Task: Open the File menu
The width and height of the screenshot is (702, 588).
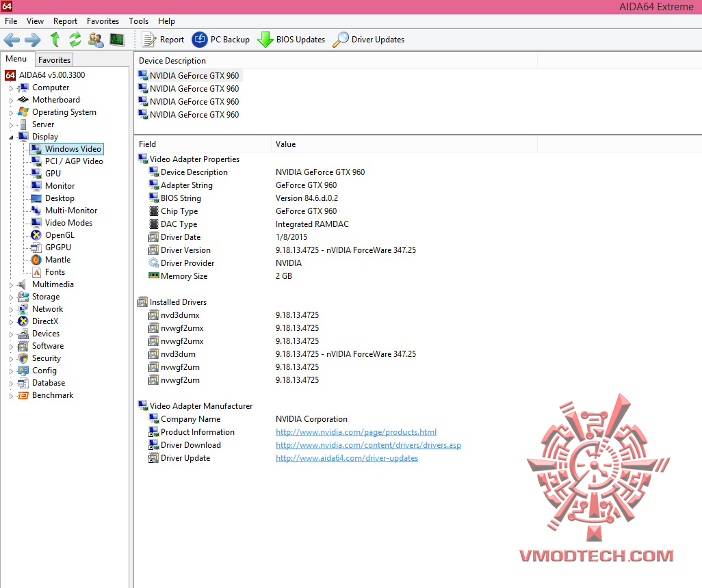Action: [x=11, y=21]
